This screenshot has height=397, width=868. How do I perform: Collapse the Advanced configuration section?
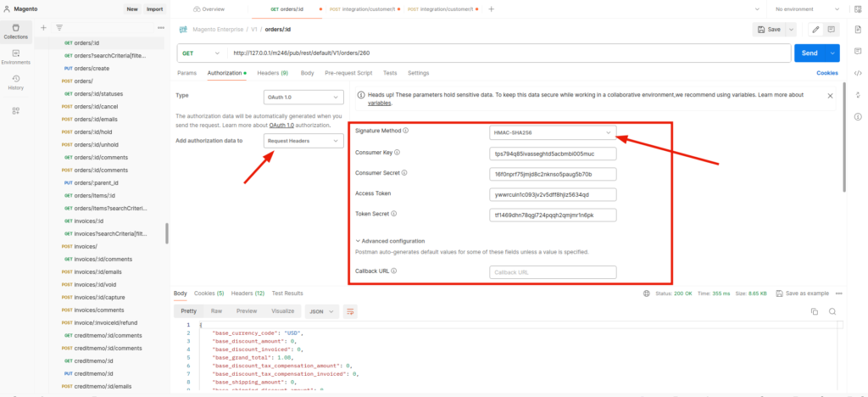click(x=390, y=241)
